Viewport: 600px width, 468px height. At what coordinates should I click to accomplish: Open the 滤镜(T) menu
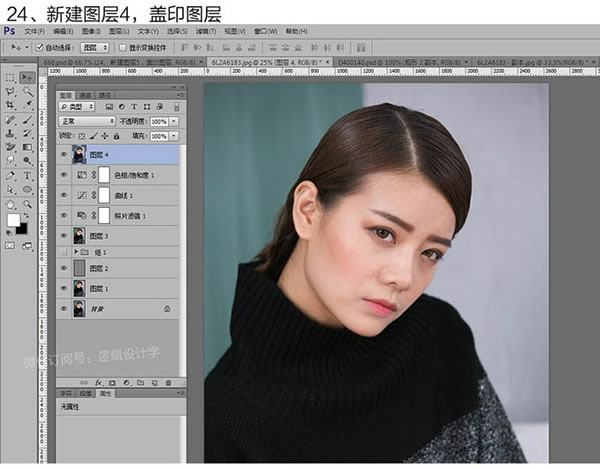tap(206, 31)
